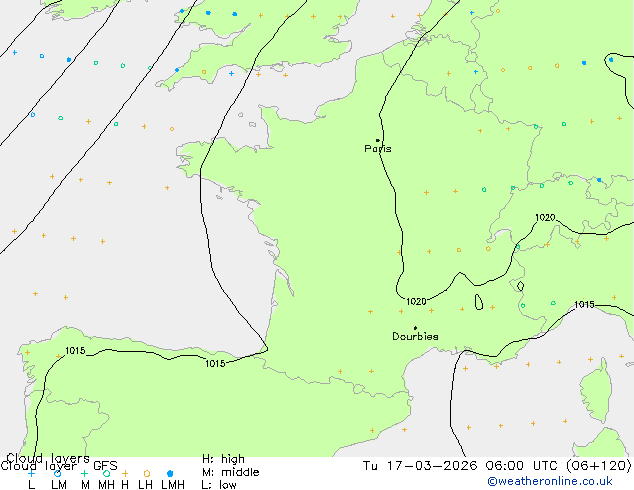Click the 1015 isobar label near Biarritz coast
This screenshot has width=634, height=490.
tap(215, 363)
